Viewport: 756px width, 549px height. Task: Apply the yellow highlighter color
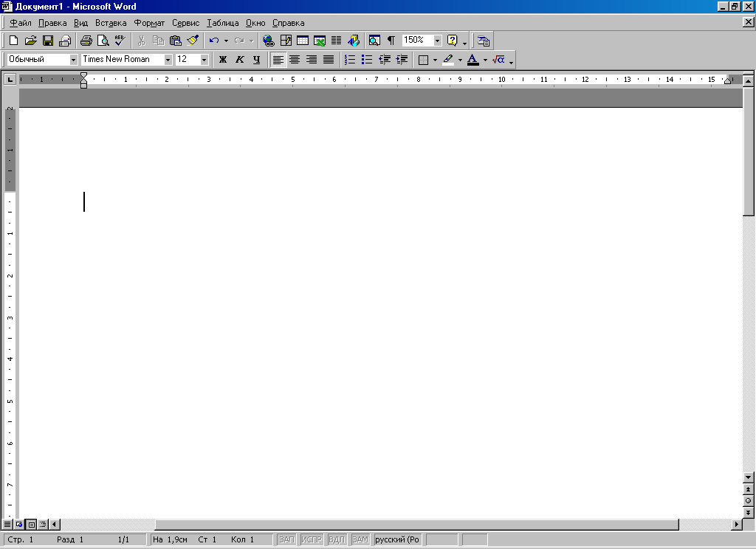[x=448, y=59]
